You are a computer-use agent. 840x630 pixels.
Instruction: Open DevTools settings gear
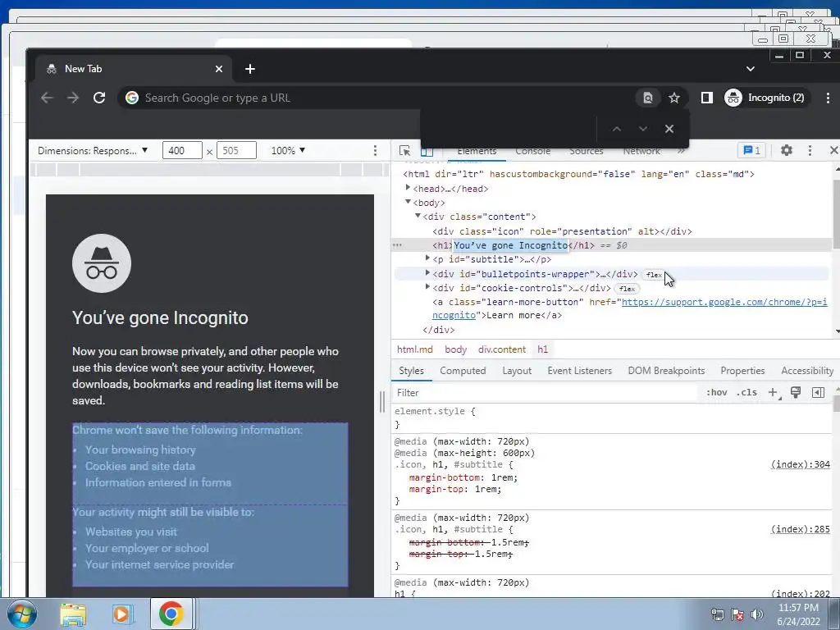point(786,151)
